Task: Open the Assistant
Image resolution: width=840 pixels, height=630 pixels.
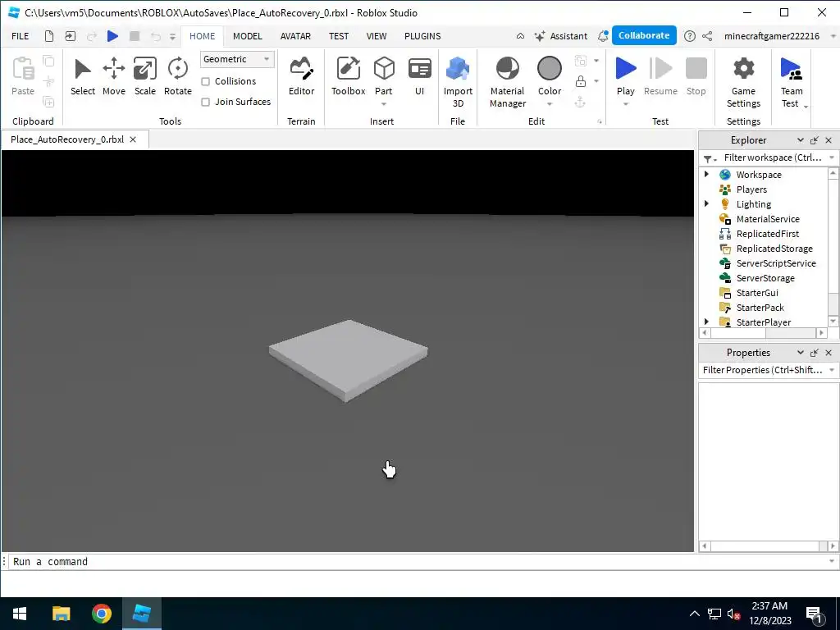Action: click(x=561, y=36)
